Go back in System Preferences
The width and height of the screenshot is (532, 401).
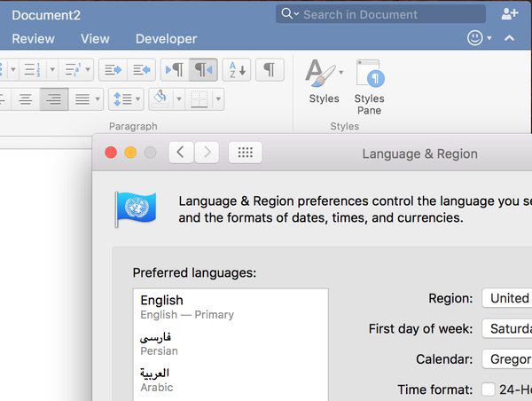pyautogui.click(x=181, y=153)
